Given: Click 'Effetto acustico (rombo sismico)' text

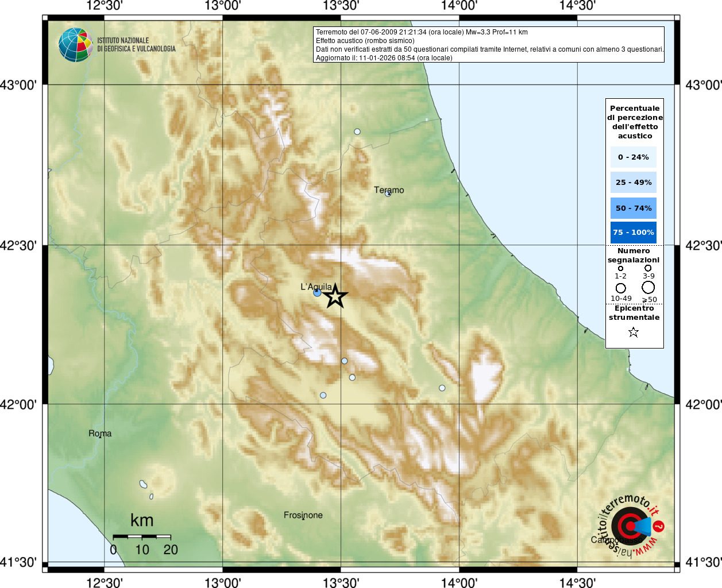Looking at the screenshot, I should pyautogui.click(x=365, y=41).
